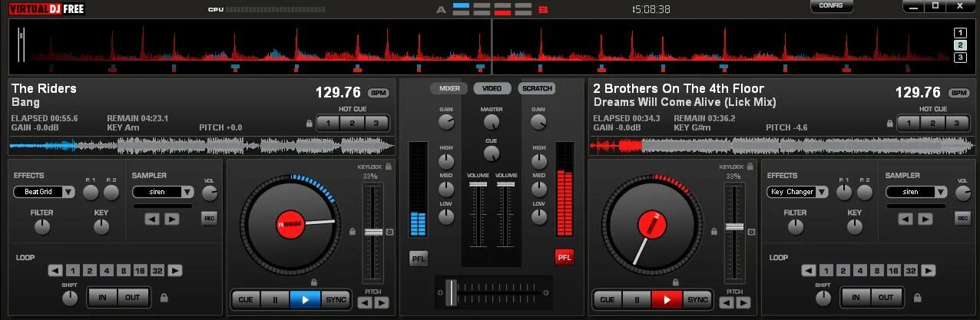Image resolution: width=980 pixels, height=320 pixels.
Task: Open right deck siren sampler dropdown
Action: (916, 192)
